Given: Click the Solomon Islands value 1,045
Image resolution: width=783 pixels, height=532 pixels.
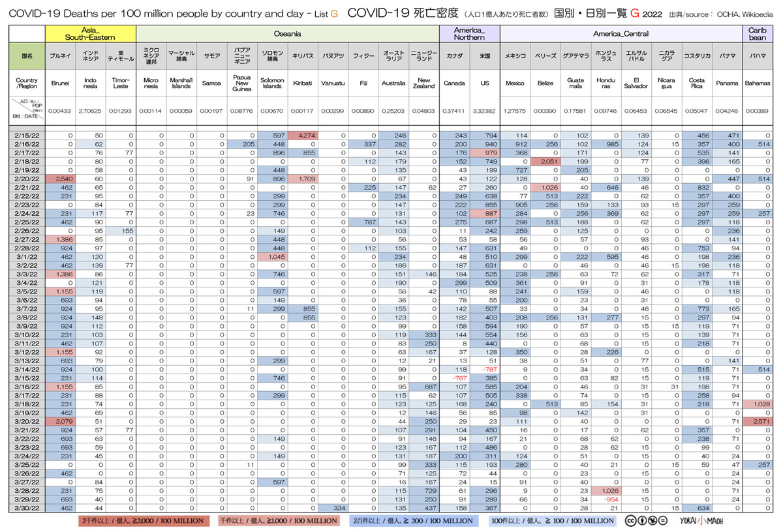Looking at the screenshot, I should point(271,258).
